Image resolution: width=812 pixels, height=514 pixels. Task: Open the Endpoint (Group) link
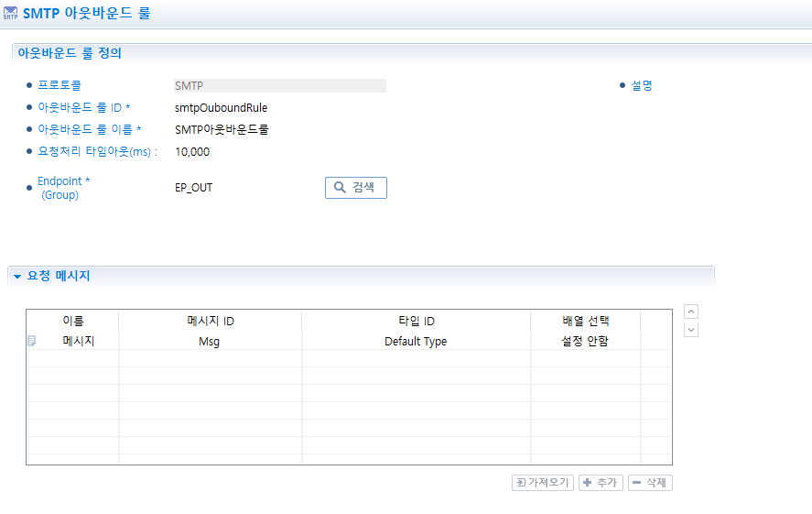62,188
